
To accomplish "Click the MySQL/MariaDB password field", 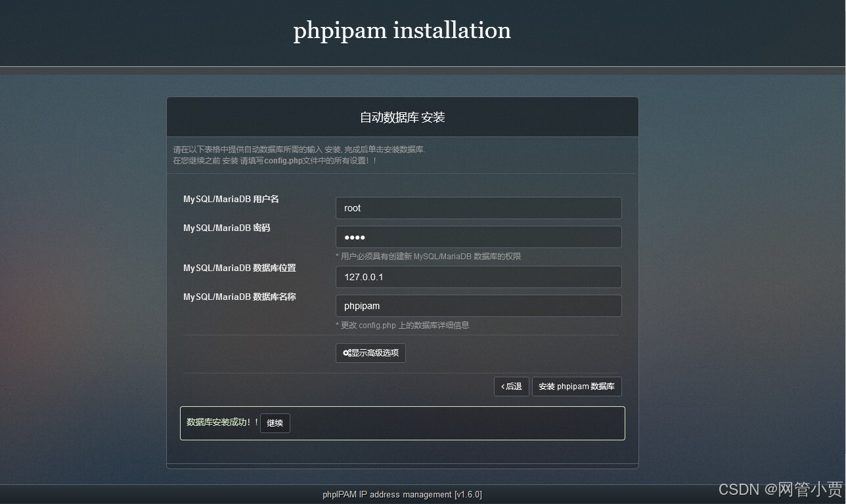I will (x=478, y=237).
